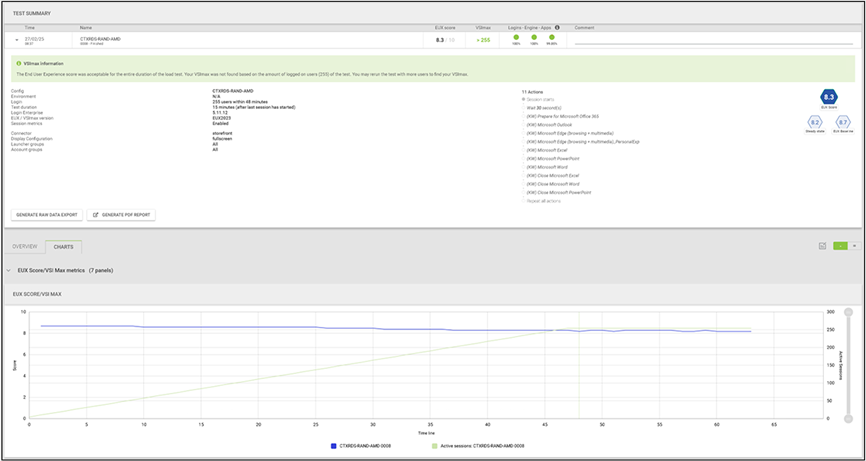Click the (KW) Microsoft Word action

(x=547, y=167)
